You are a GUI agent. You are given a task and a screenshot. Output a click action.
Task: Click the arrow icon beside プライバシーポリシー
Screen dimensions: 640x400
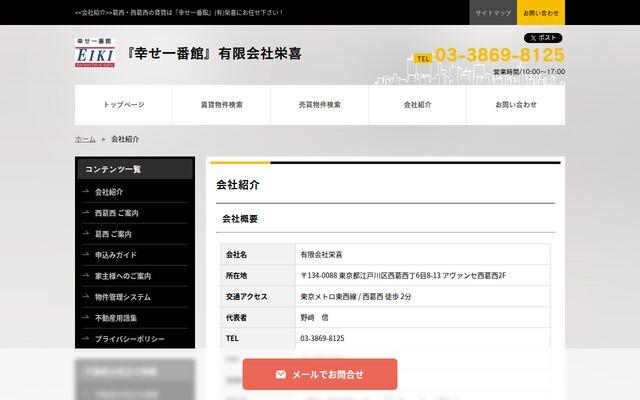click(86, 339)
